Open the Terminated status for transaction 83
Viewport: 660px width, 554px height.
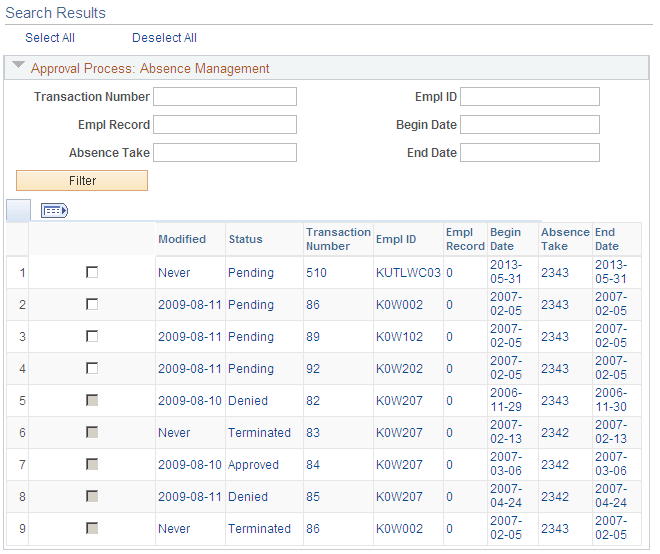tap(259, 432)
